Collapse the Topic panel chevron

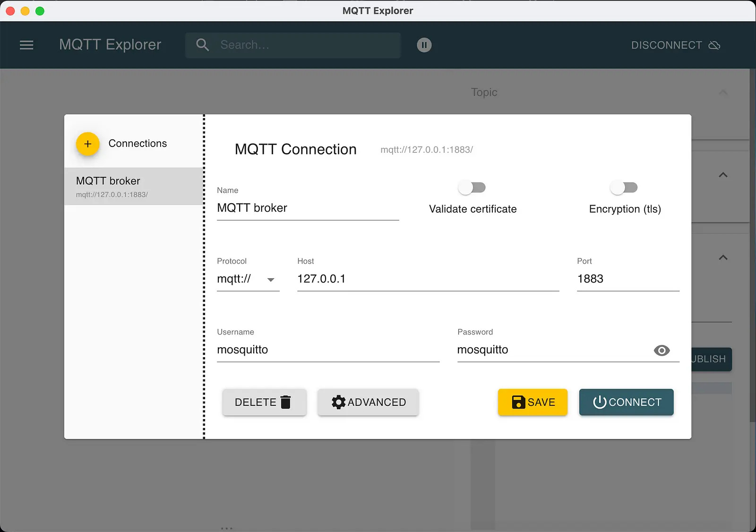[723, 92]
